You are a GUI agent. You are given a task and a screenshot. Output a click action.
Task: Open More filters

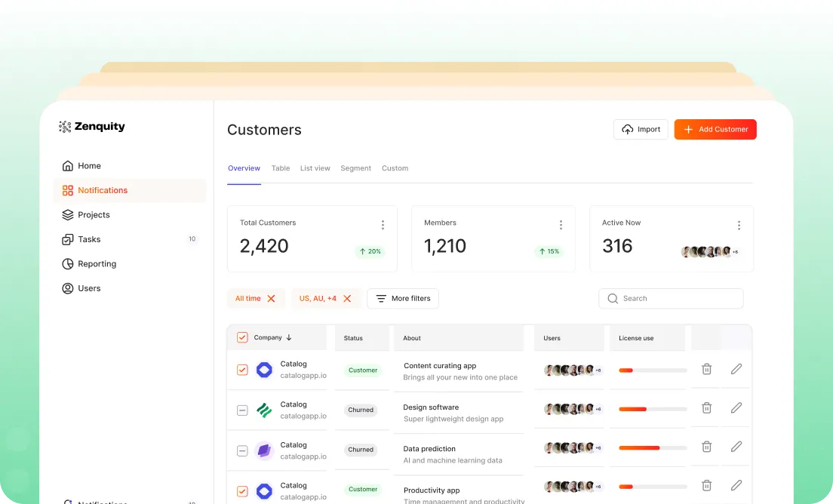point(403,299)
